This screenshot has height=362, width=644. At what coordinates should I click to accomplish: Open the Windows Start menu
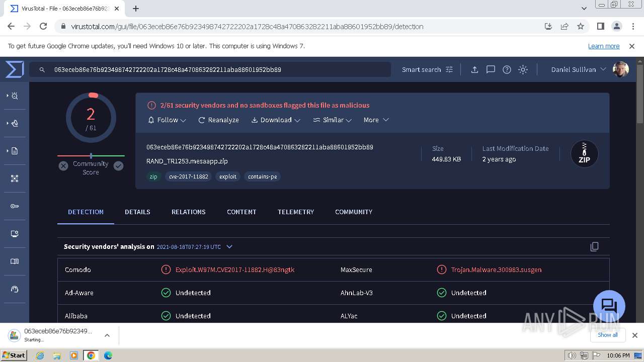point(14,355)
